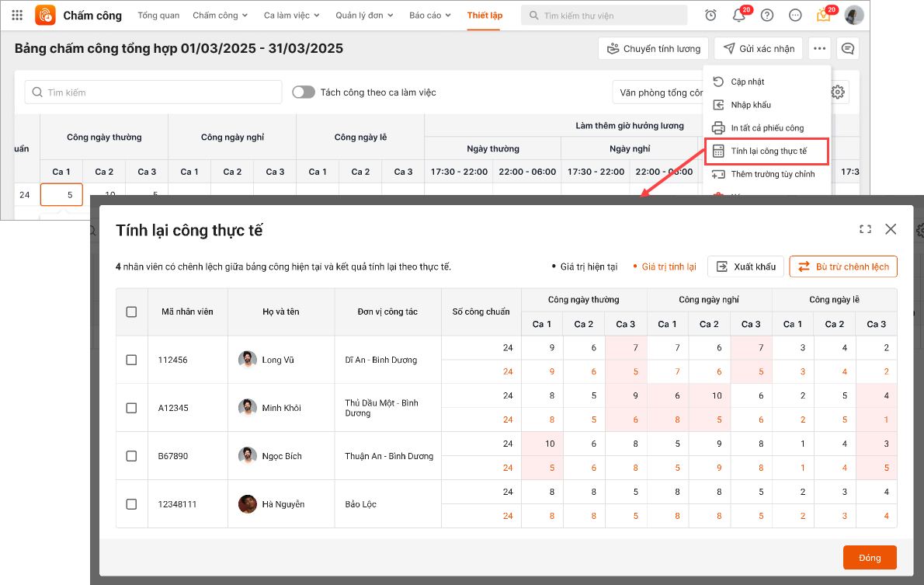The height and width of the screenshot is (585, 924).
Task: Click Hà Nguyễn's avatar
Action: pyautogui.click(x=248, y=503)
